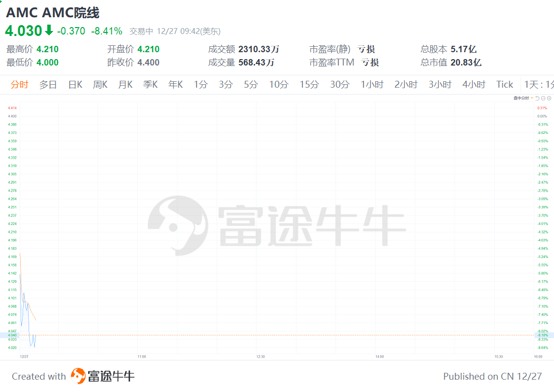Click the 15:30 time axis label
554x392 pixels.
(498, 357)
